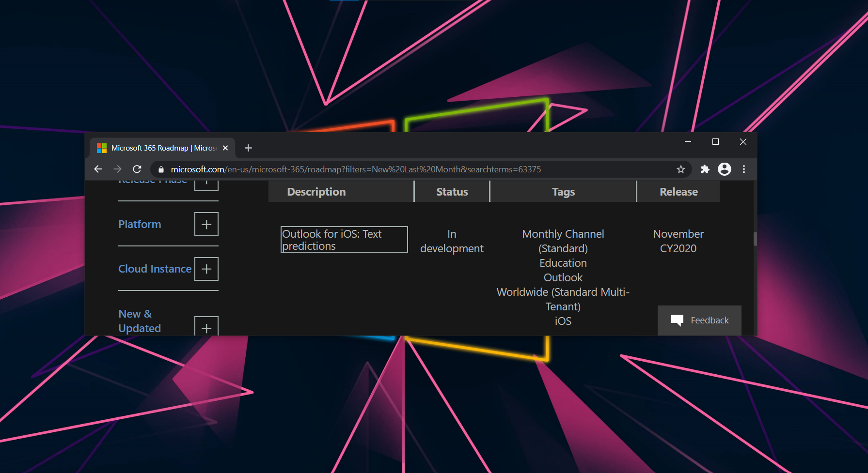Close the Microsoft 365 Roadmap tab
This screenshot has height=473, width=868.
[225, 148]
